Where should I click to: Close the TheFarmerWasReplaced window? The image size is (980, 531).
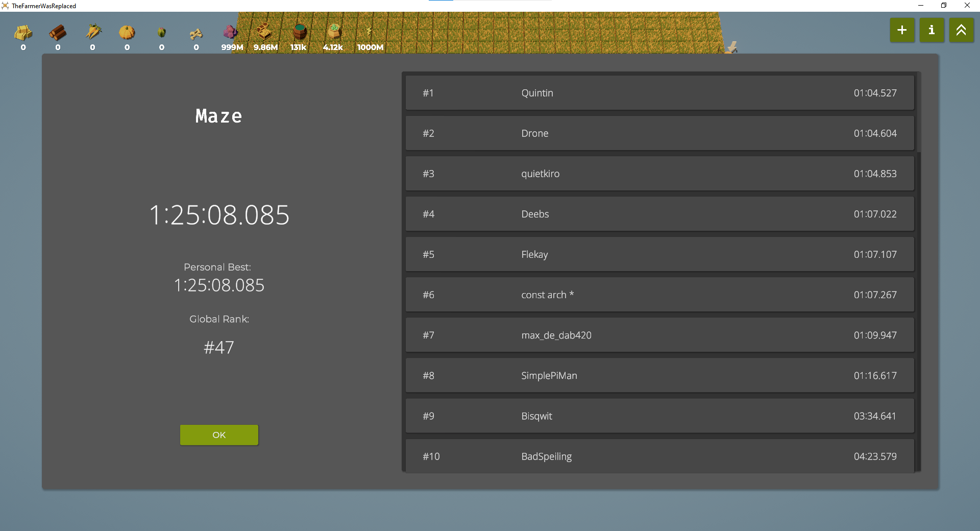967,6
